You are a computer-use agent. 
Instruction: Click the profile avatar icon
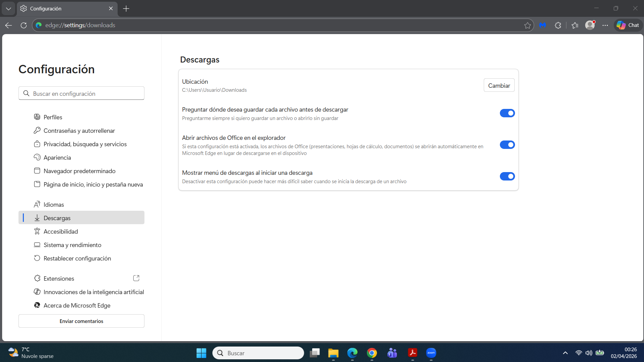click(x=590, y=25)
